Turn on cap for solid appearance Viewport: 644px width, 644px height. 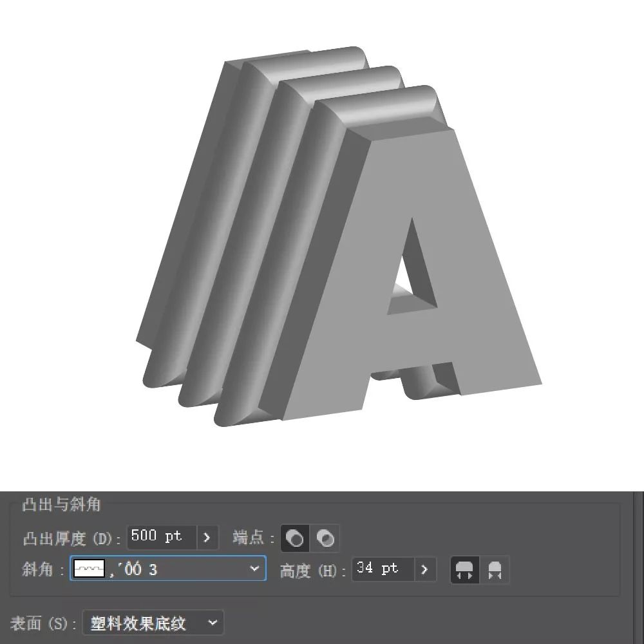[295, 538]
